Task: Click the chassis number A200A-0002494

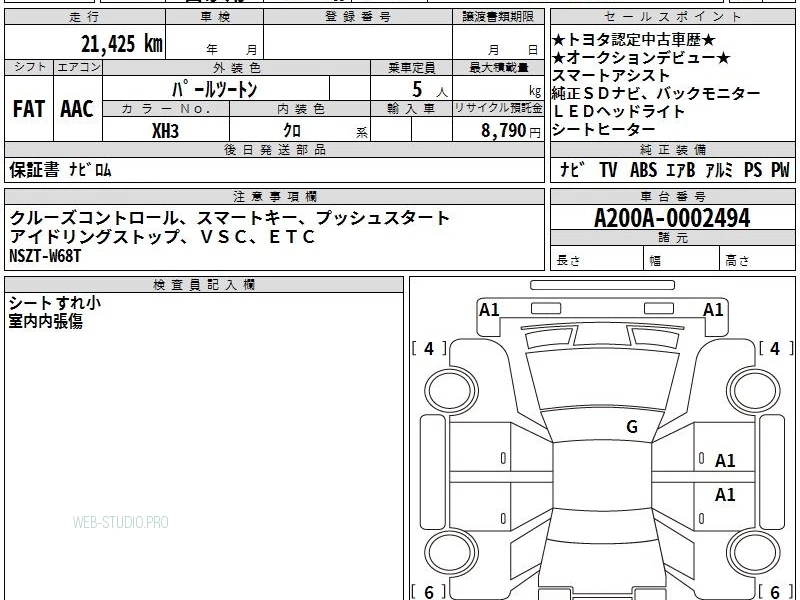Action: [x=672, y=218]
